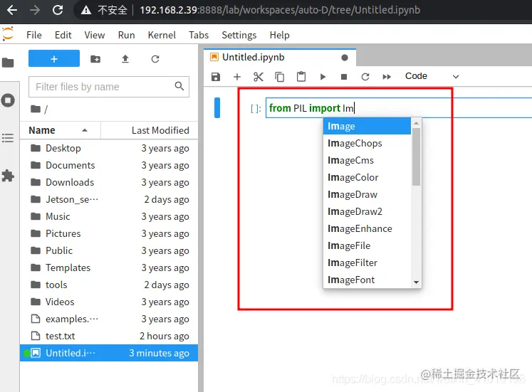Sort files by Last Modified column
Screen dimensions: 532x392
[x=150, y=130]
